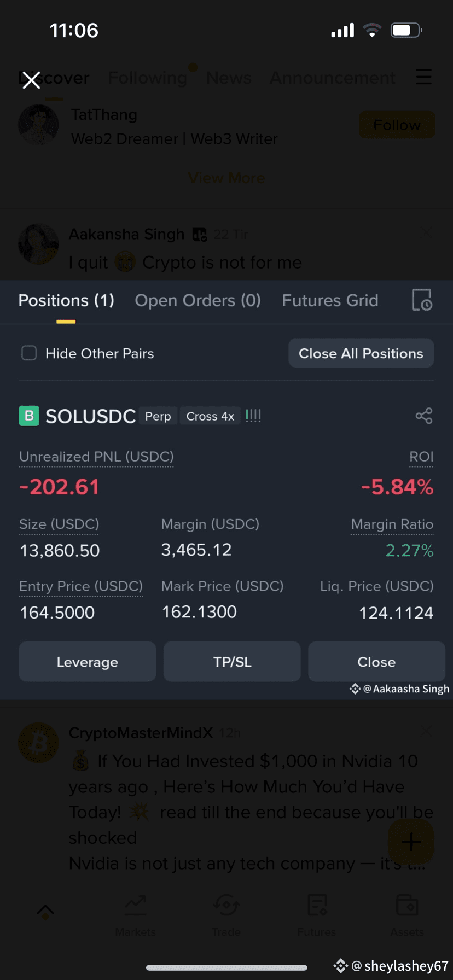The height and width of the screenshot is (980, 453).
Task: Tap the yellow plus create-post button
Action: (411, 842)
